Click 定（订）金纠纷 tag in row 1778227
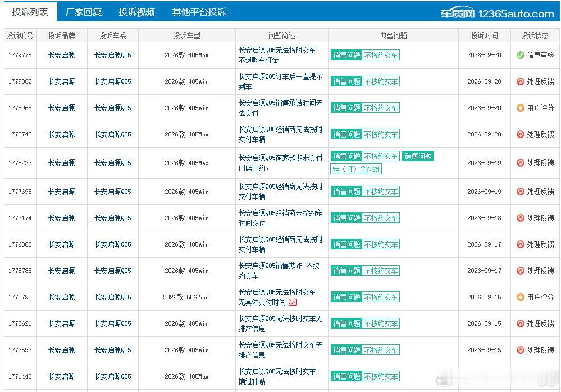Image resolution: width=561 pixels, height=392 pixels. tap(356, 169)
